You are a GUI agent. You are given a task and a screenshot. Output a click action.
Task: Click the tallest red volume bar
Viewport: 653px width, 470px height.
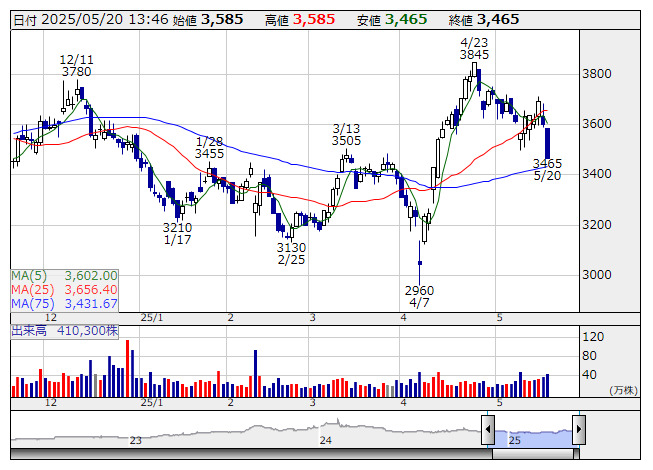pos(127,368)
